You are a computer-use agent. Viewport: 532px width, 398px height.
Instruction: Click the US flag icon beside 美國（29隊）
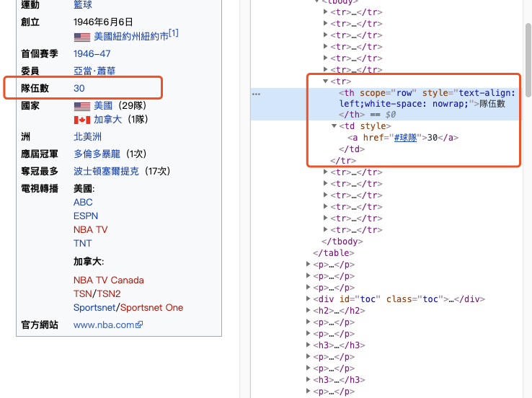tap(82, 107)
